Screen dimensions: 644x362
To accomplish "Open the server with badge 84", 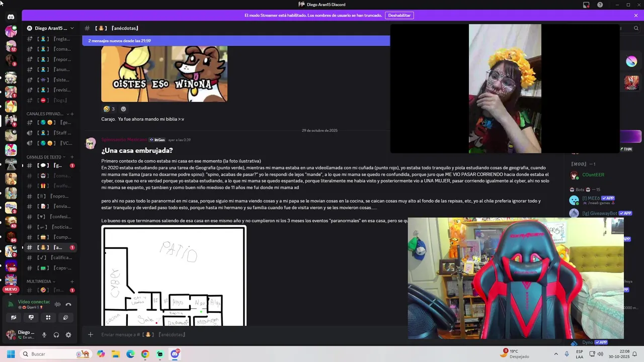I will [11, 236].
